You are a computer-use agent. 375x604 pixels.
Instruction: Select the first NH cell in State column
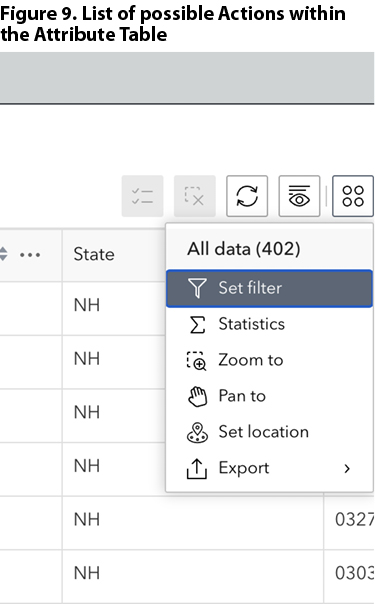(87, 305)
